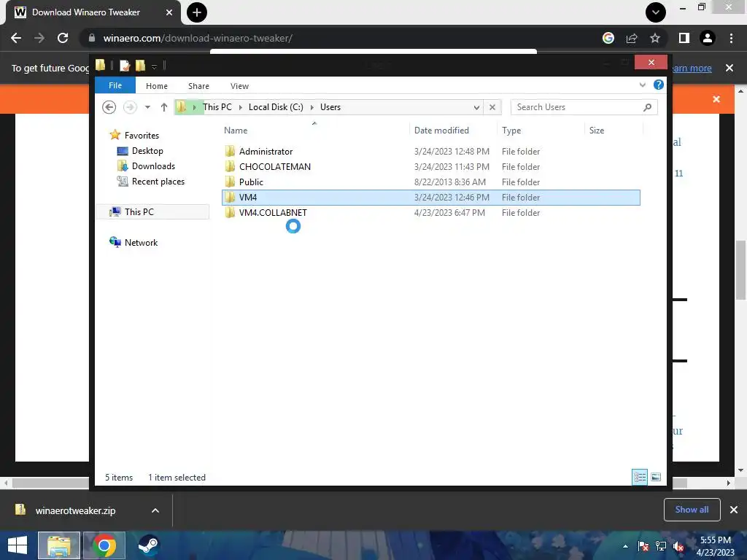Click Chrome icon in taskbar
Viewport: 747px width, 560px height.
pyautogui.click(x=104, y=545)
